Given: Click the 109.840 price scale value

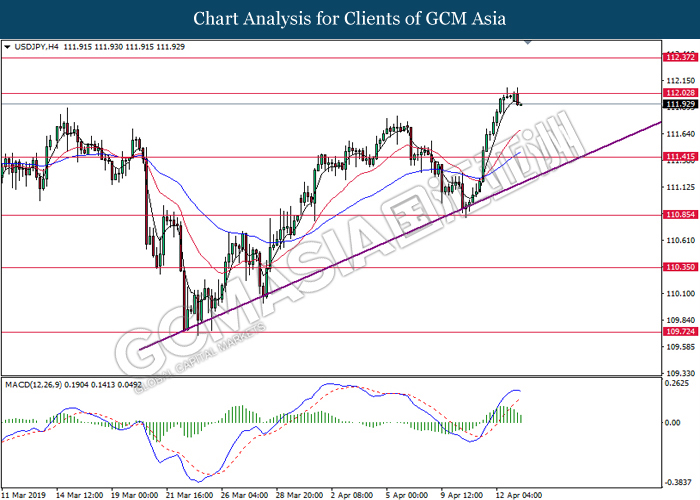Looking at the screenshot, I should point(681,320).
